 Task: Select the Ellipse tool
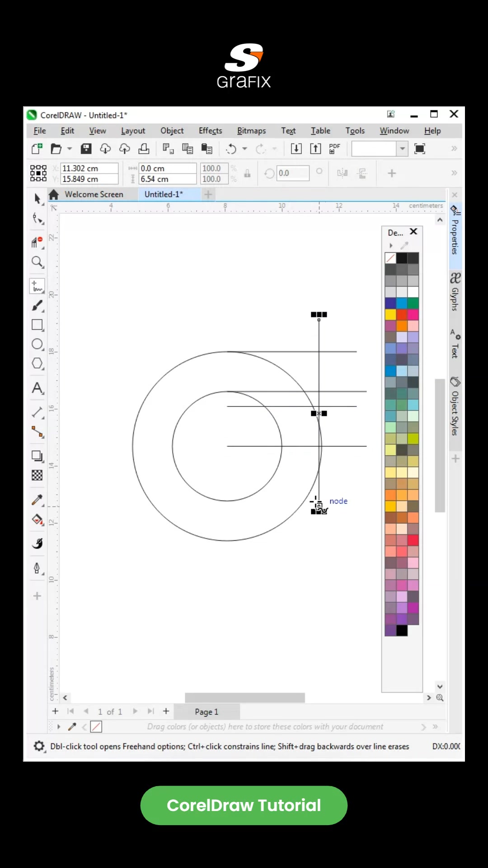coord(38,344)
